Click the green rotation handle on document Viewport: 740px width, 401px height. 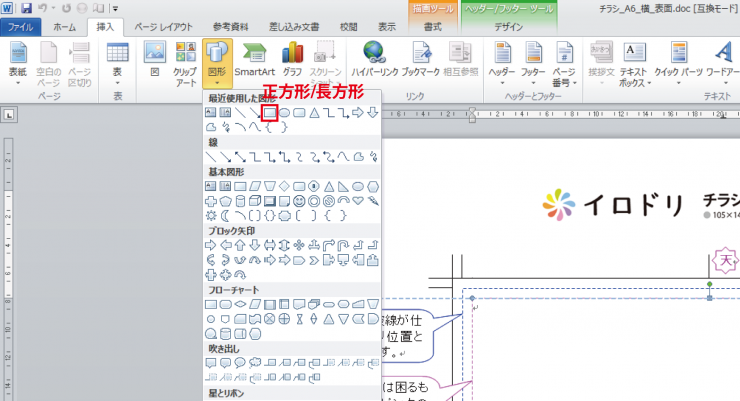(709, 284)
